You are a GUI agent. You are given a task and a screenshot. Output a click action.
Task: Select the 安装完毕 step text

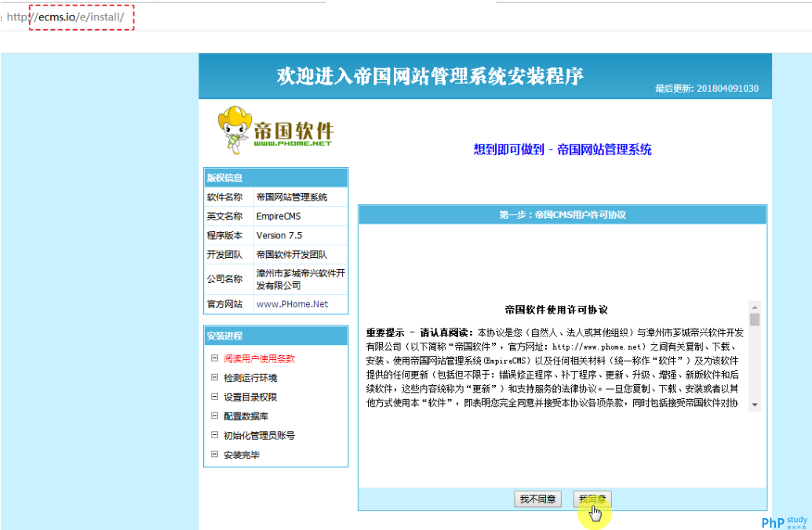tap(242, 455)
